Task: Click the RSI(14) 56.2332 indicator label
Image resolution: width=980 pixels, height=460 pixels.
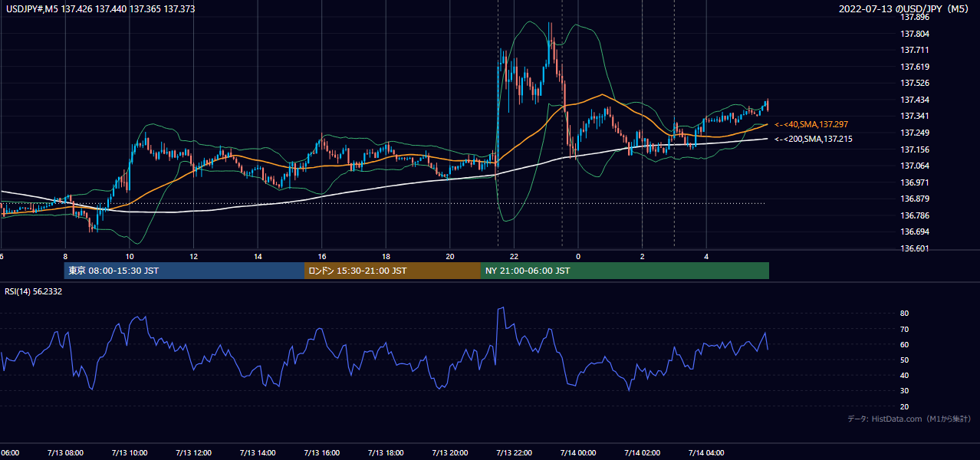Action: [33, 291]
